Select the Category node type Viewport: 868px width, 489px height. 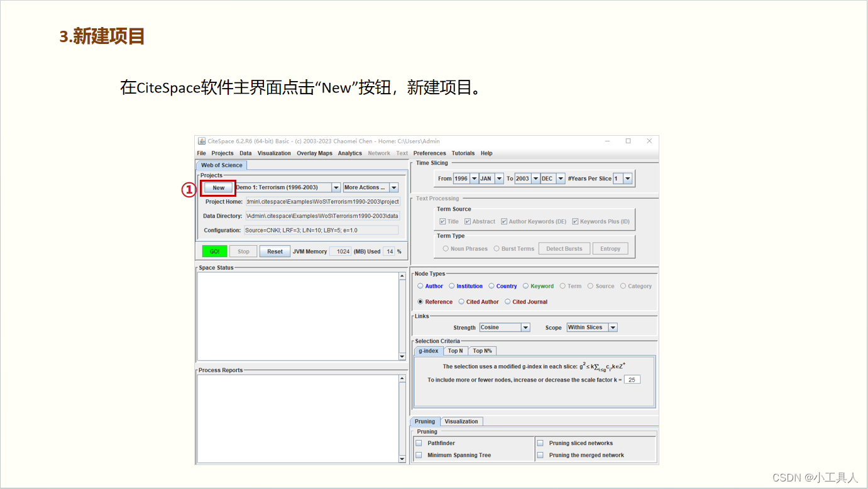[x=623, y=286]
